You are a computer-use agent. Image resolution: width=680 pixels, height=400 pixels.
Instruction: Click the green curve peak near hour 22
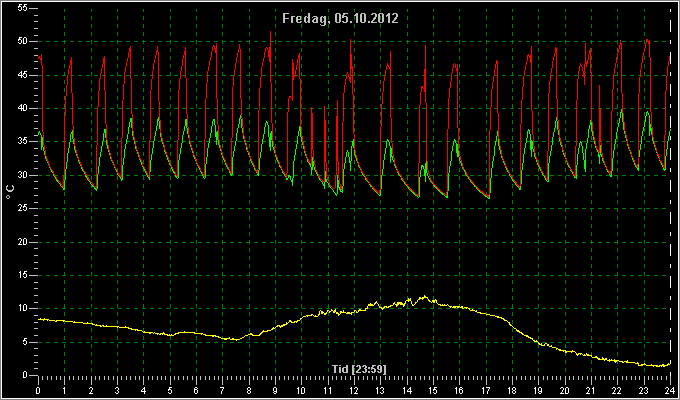(621, 110)
